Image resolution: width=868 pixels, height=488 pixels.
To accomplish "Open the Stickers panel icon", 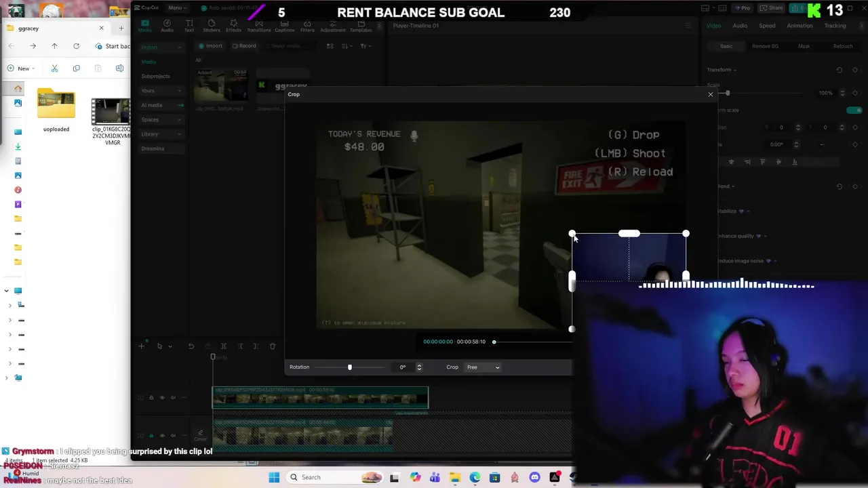I will coord(212,26).
